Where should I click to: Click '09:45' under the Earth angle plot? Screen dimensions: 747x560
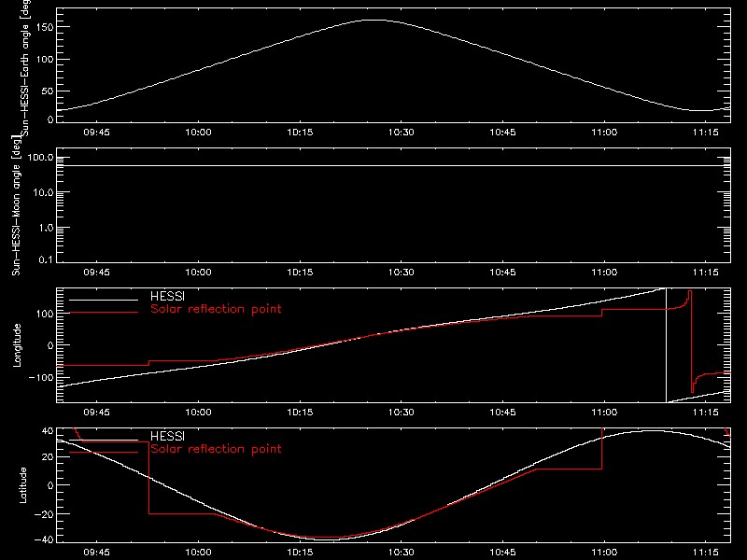pos(97,133)
